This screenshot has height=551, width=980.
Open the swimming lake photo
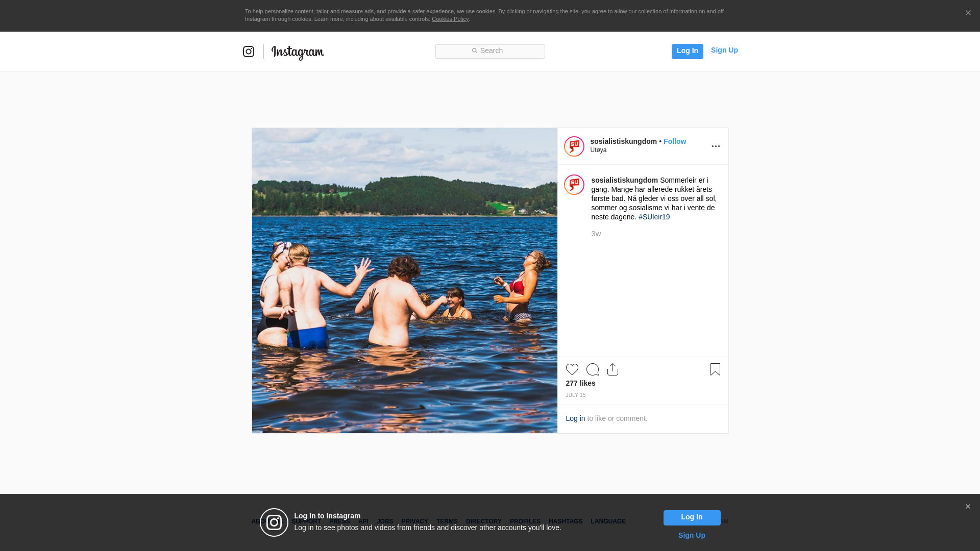pos(405,281)
